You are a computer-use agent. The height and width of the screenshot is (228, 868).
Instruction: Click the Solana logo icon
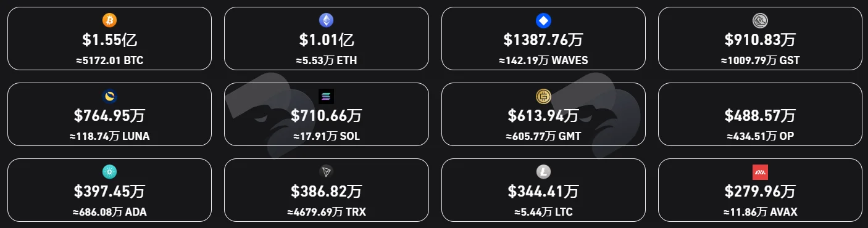(x=326, y=96)
